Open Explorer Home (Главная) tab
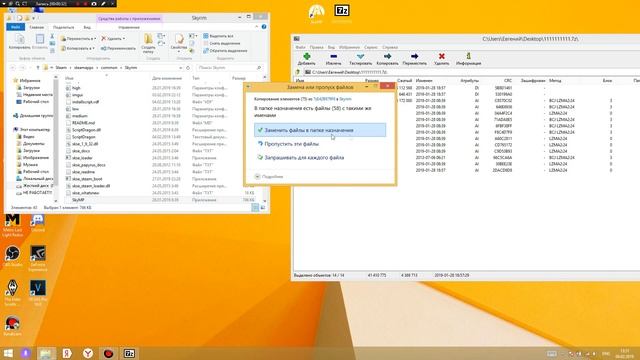The image size is (640, 360). (x=36, y=27)
